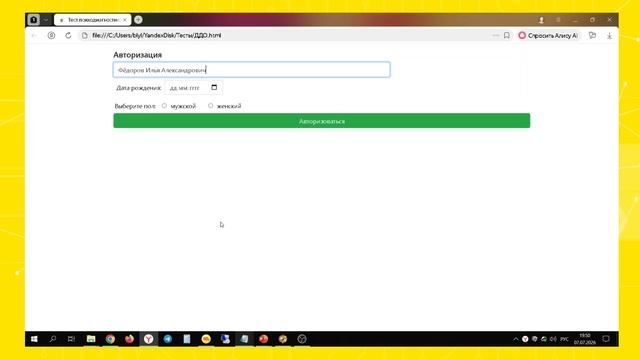Open Telegram from taskbar
The width and height of the screenshot is (640, 360).
168,339
